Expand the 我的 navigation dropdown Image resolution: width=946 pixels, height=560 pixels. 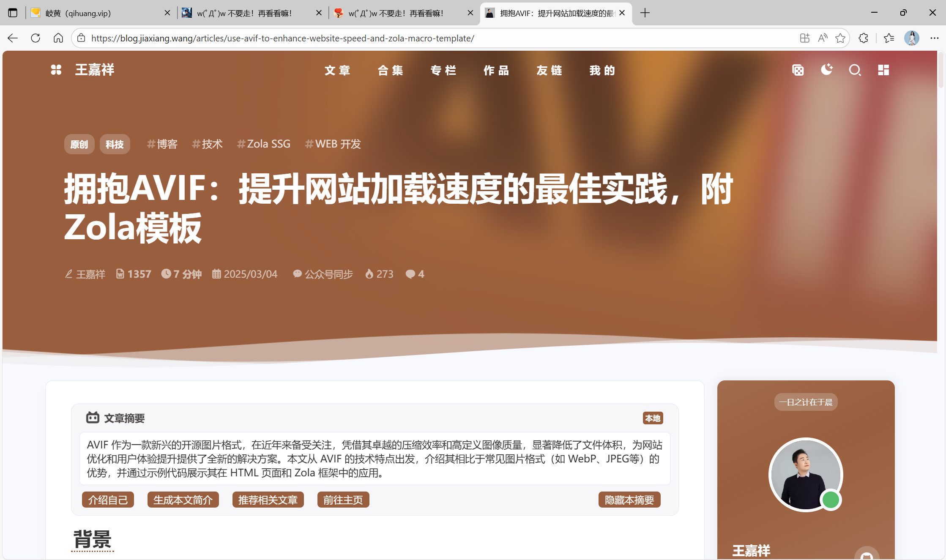click(602, 70)
